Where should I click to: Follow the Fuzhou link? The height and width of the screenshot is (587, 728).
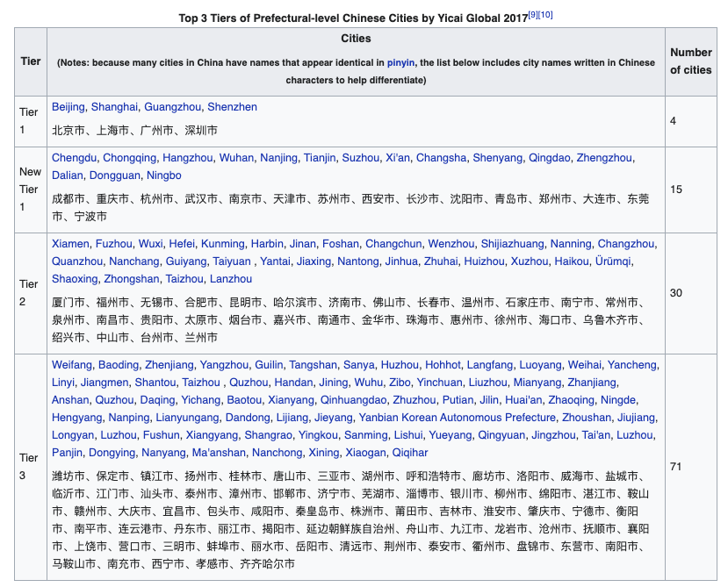114,244
